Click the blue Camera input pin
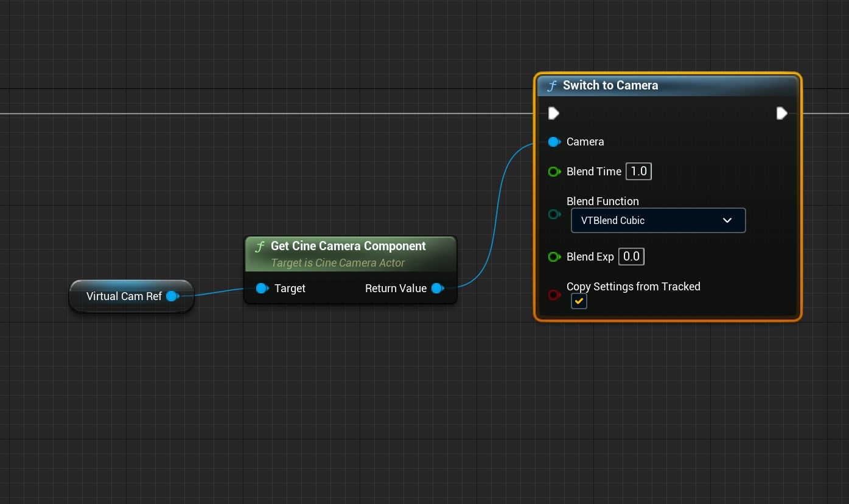The height and width of the screenshot is (504, 849). pyautogui.click(x=554, y=142)
